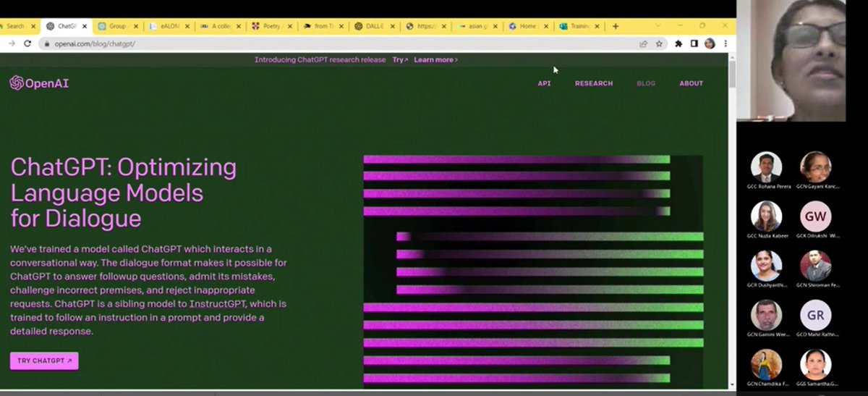Switch to the https tab
This screenshot has height=396, width=868.
(425, 26)
